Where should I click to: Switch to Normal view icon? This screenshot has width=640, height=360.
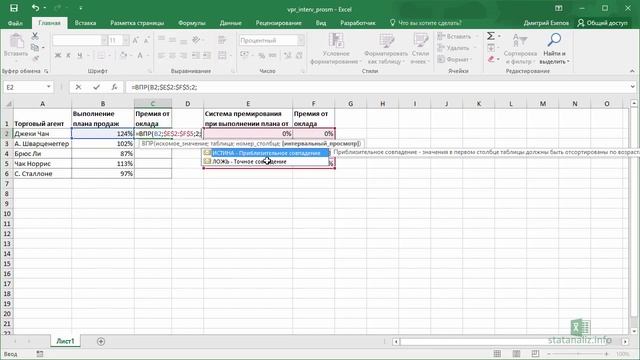click(497, 353)
